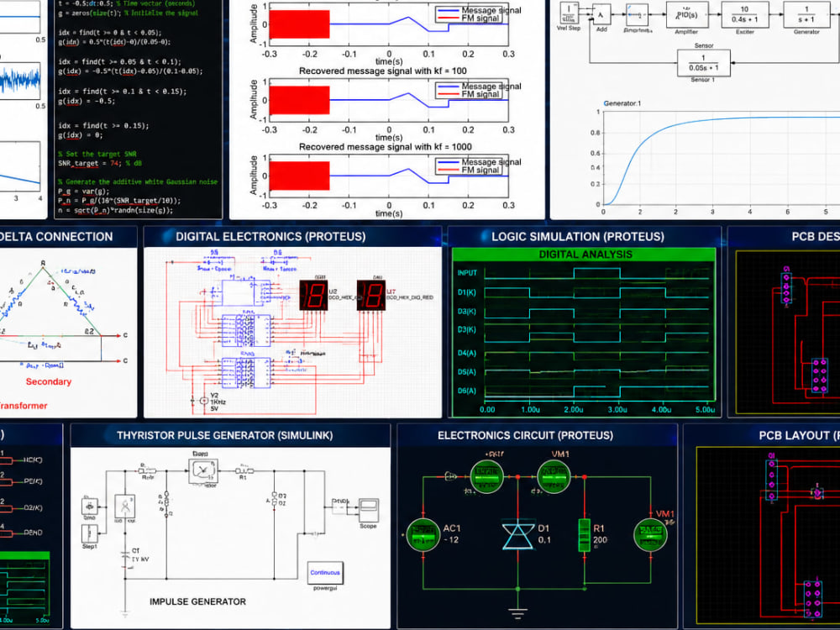The width and height of the screenshot is (840, 630).
Task: Select the Generator transfer function block
Action: click(x=806, y=14)
